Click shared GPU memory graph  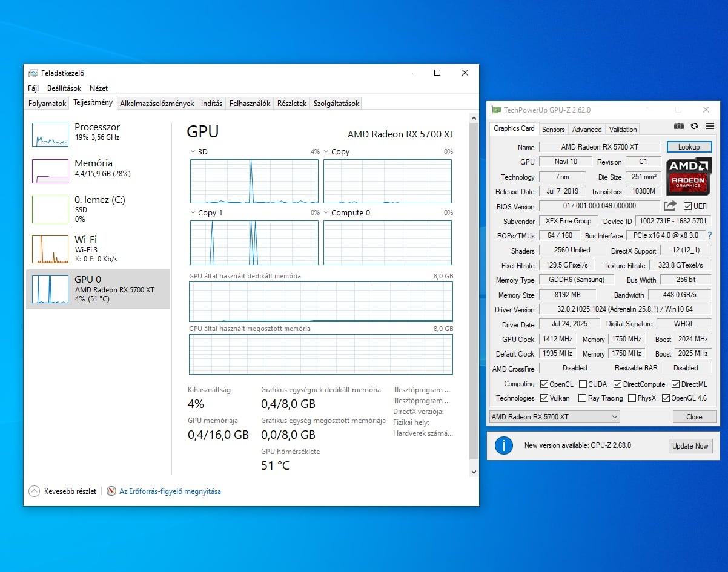(x=321, y=354)
